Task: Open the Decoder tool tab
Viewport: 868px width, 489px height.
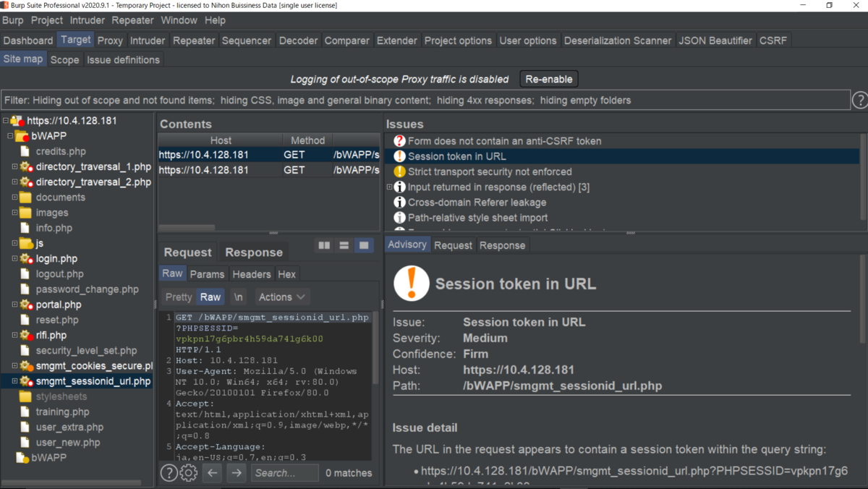Action: 297,41
